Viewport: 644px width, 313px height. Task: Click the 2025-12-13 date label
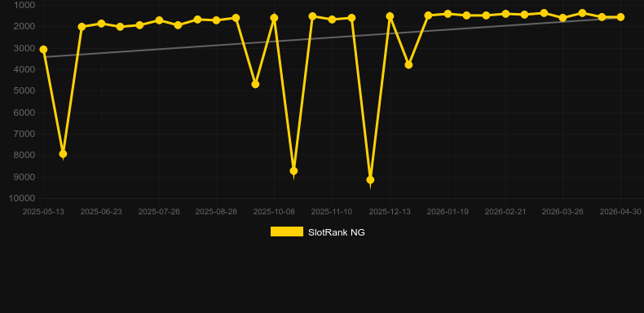[x=390, y=212]
